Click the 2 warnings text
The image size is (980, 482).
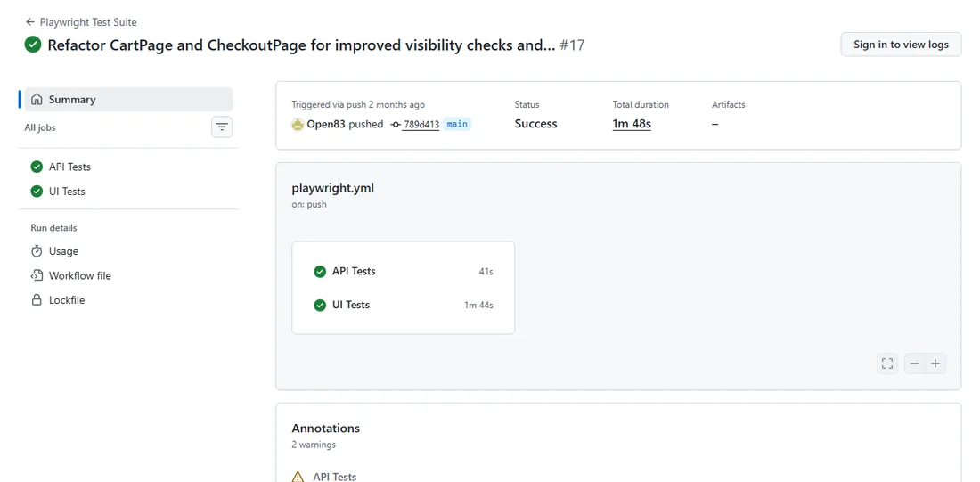[314, 445]
